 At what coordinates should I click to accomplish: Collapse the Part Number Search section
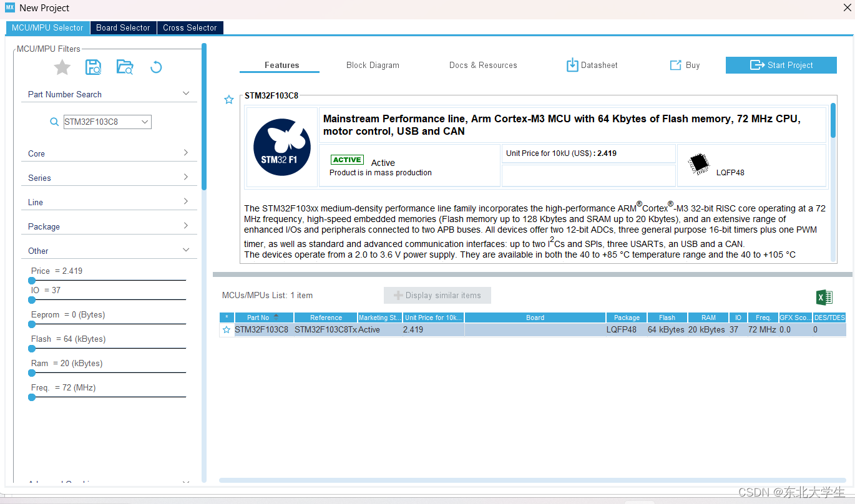click(x=186, y=94)
